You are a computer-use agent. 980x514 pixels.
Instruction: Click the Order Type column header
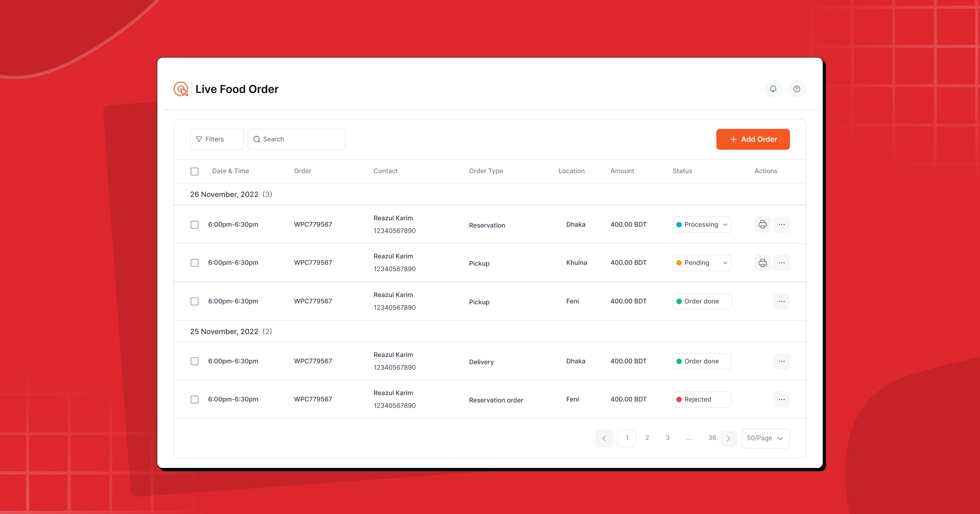click(486, 171)
